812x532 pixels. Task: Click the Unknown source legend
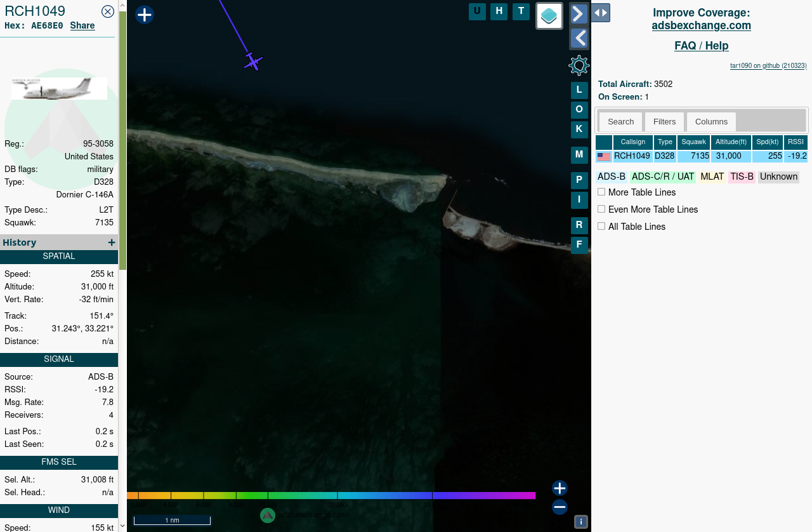[778, 177]
